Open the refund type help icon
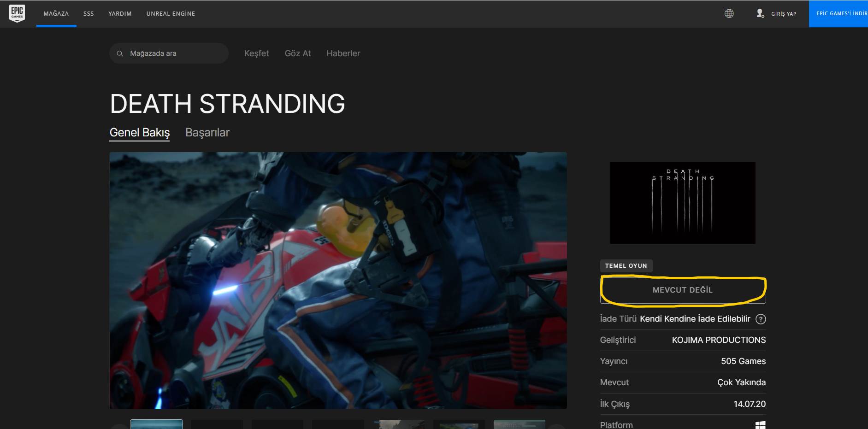Screen dimensions: 868x429 (x=761, y=319)
